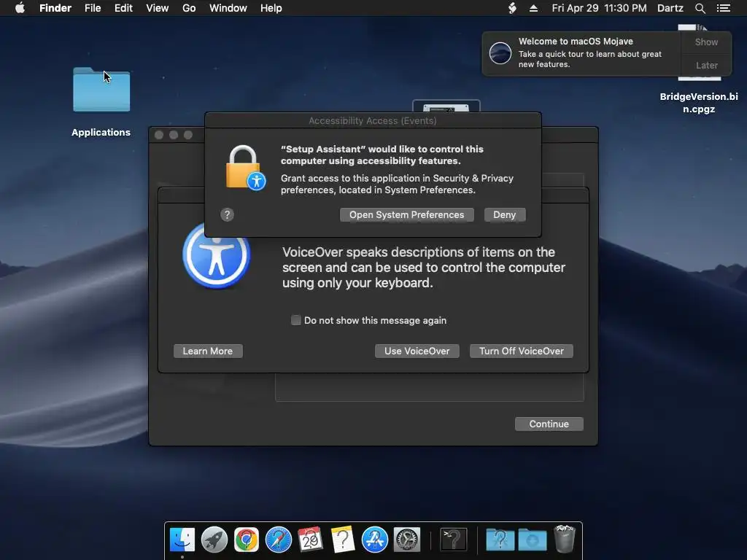
Task: Click the Welcome to macOS Mojave notification text
Action: tap(576, 42)
